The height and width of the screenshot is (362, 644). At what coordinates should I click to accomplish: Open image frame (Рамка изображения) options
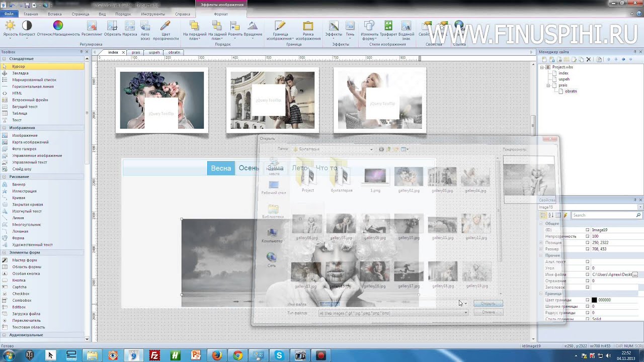point(308,30)
